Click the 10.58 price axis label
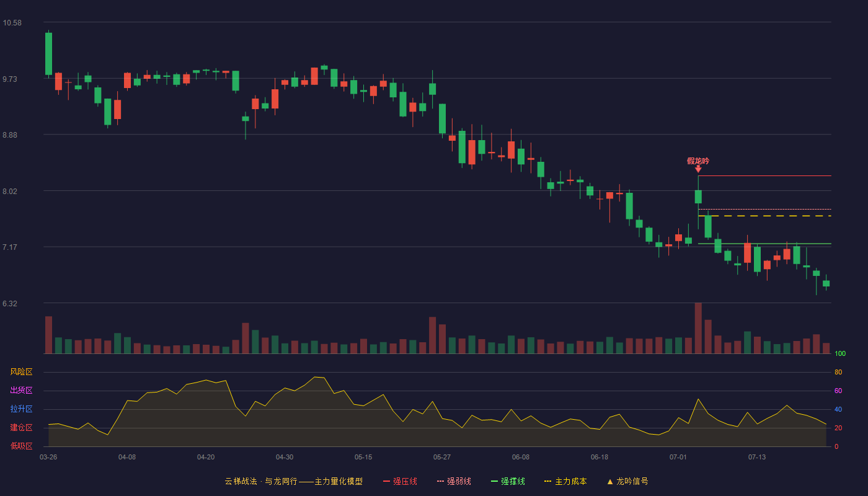Screen dimensions: 868x496 [12, 23]
